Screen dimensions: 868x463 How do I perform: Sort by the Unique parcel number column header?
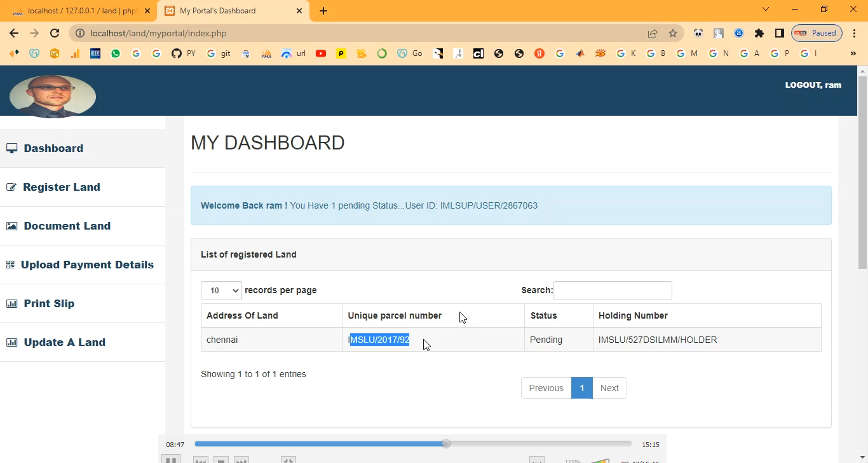(x=395, y=315)
